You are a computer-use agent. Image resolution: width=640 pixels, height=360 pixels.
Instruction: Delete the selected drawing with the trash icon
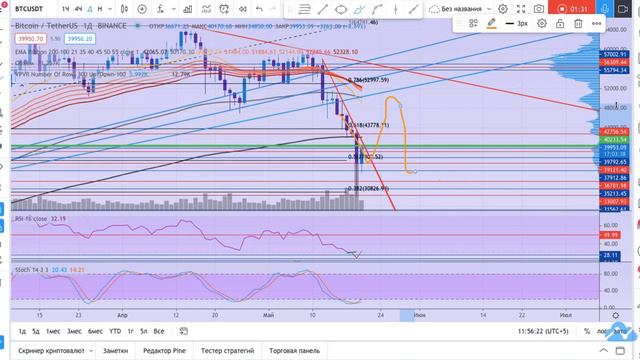[578, 24]
